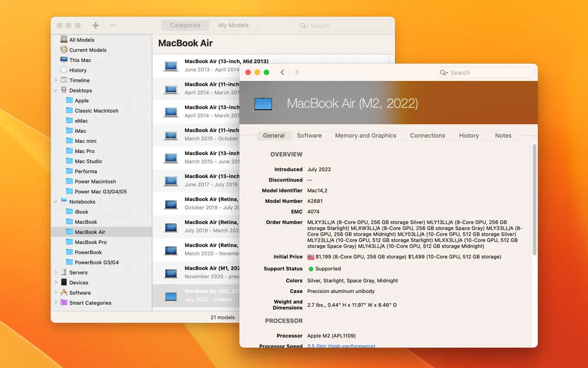Click the remove (−) toolbar button
Image resolution: width=588 pixels, height=368 pixels.
tap(112, 26)
